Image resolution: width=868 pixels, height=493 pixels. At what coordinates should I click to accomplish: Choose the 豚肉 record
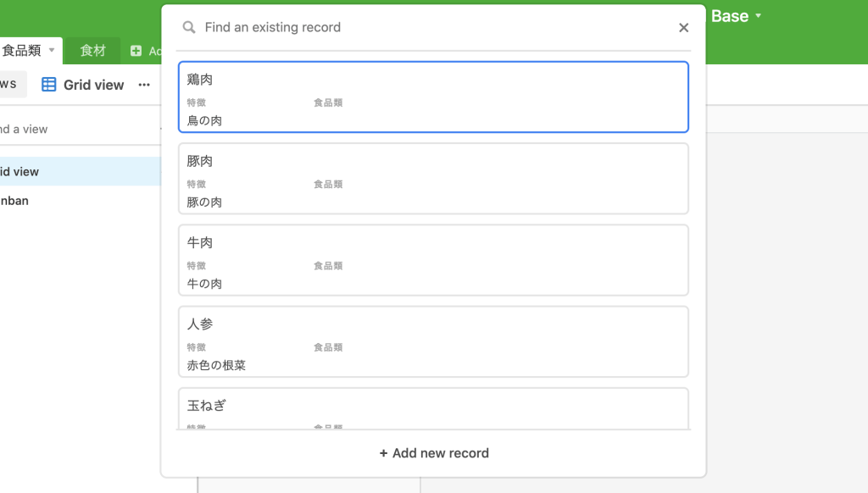433,179
